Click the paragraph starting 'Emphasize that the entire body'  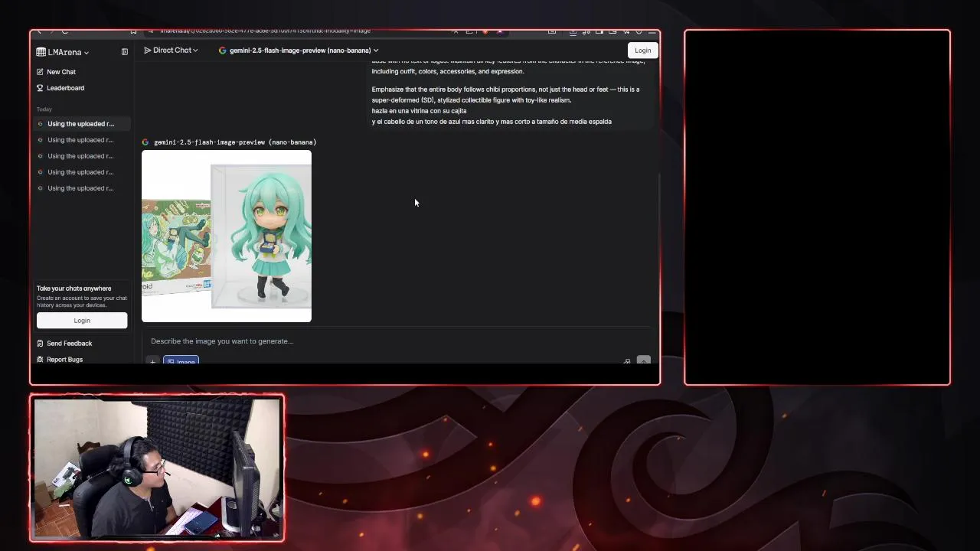[505, 95]
